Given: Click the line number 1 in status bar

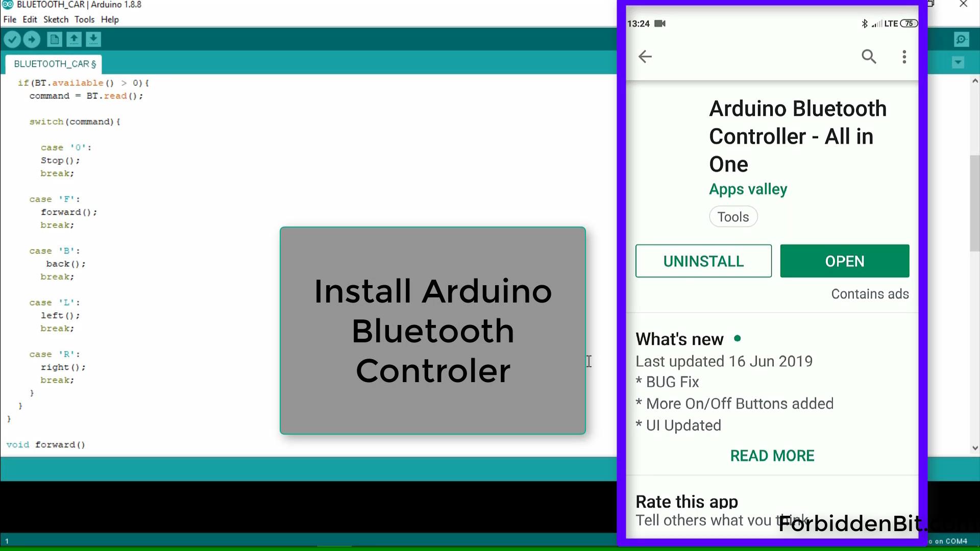Looking at the screenshot, I should (7, 541).
